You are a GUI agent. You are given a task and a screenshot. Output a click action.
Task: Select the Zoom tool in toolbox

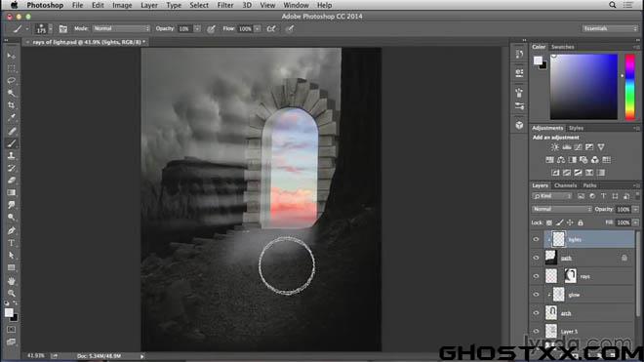(x=11, y=293)
